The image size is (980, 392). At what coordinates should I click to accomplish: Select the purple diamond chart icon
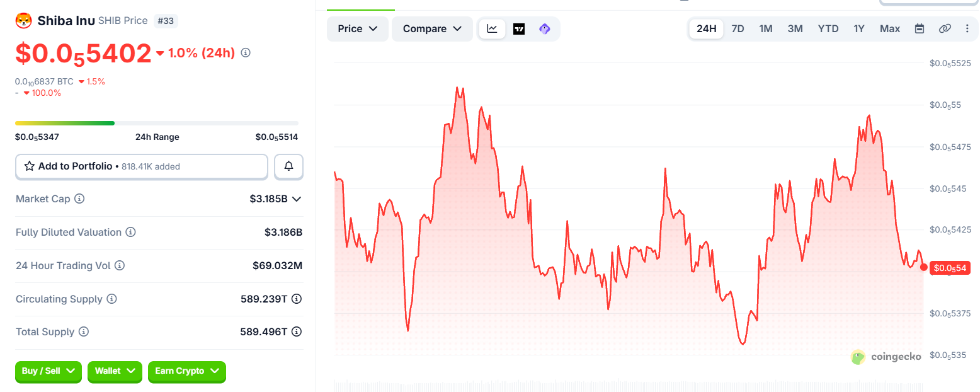pos(545,29)
